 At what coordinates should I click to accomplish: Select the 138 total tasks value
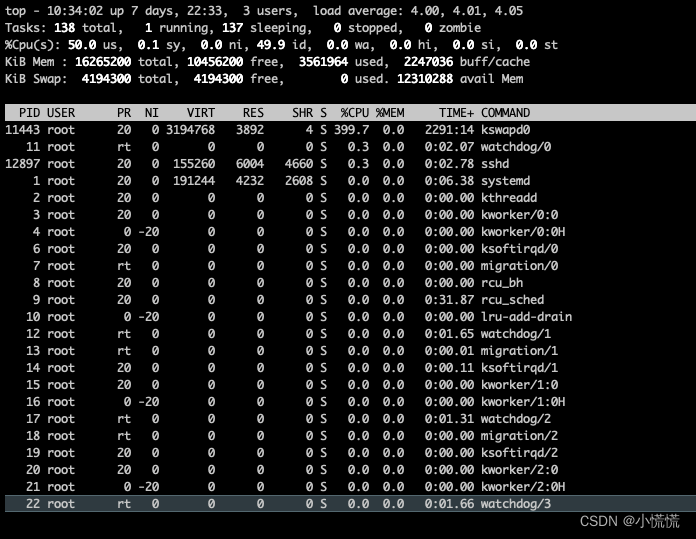64,28
